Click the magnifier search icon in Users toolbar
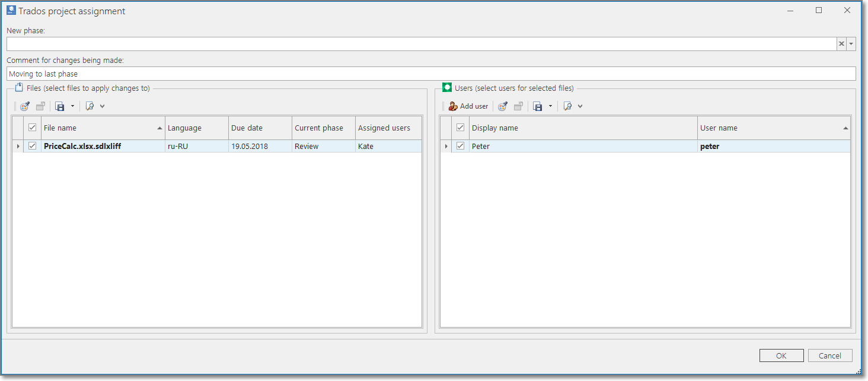The width and height of the screenshot is (868, 381). click(568, 106)
